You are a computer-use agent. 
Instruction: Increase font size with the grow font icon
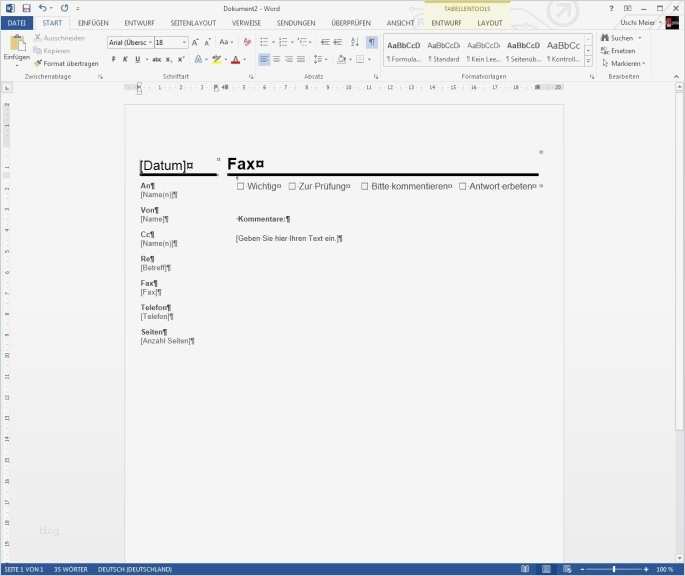(x=195, y=42)
